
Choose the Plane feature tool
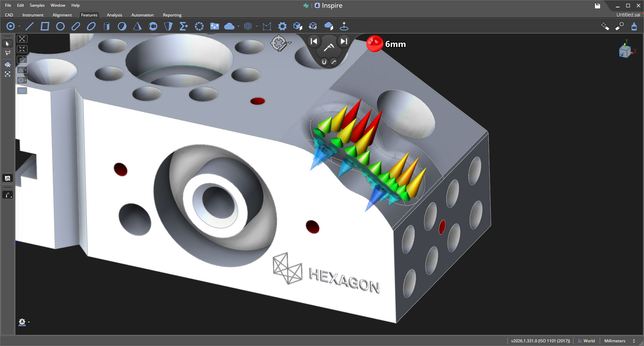click(45, 26)
